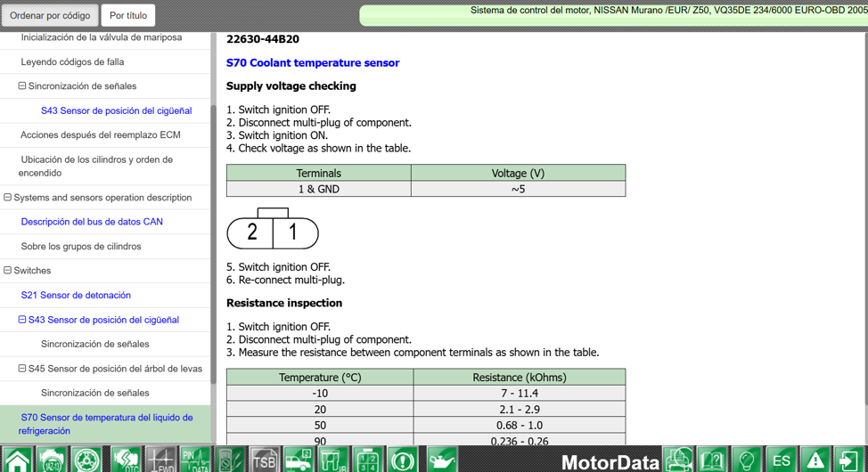Collapse the Switches group

point(7,270)
